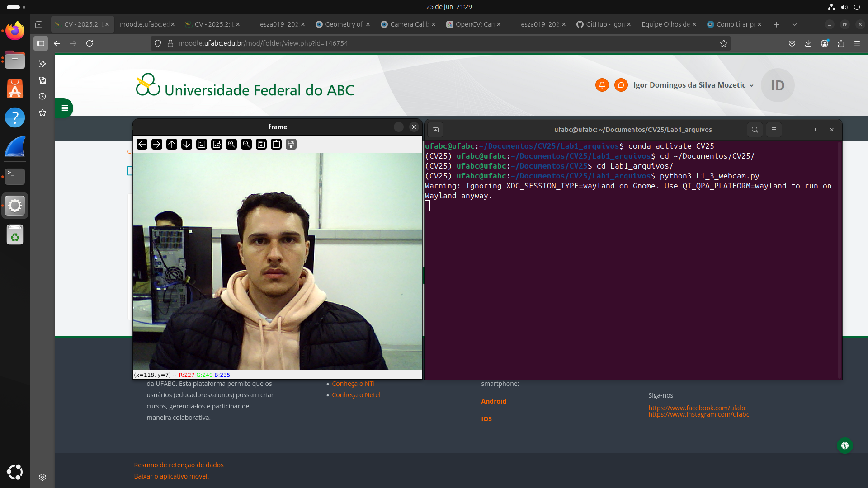Image resolution: width=868 pixels, height=488 pixels.
Task: Click the original size image icon in frame window
Action: 202,144
